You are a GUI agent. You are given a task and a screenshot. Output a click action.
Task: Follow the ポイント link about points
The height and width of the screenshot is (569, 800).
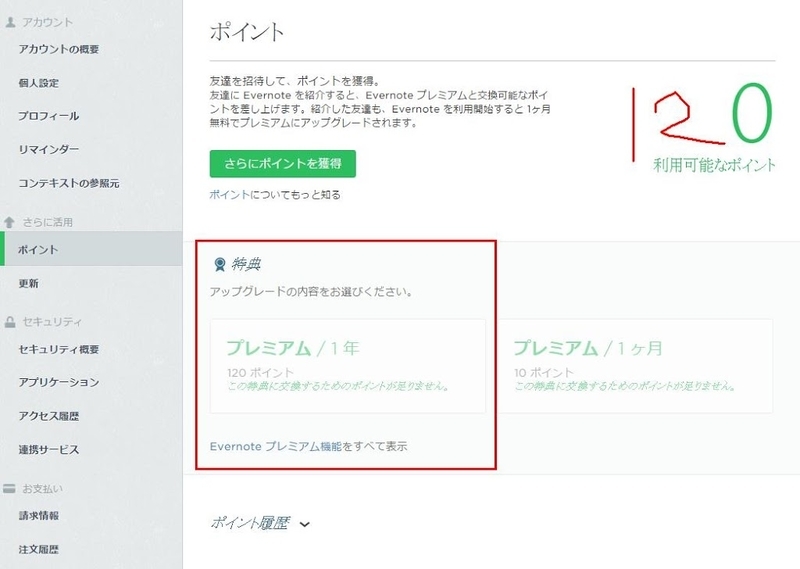(x=230, y=194)
